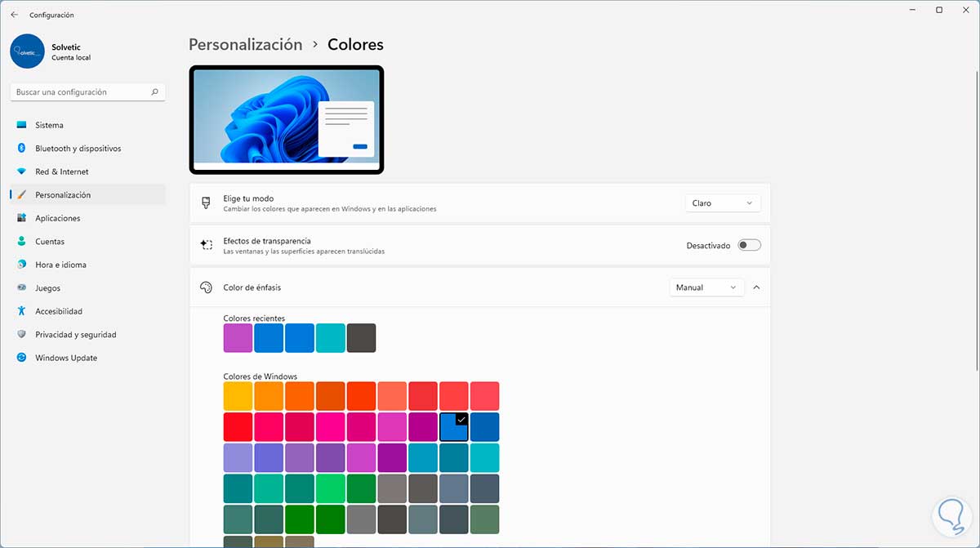Click the Colores page heading
Image resolution: width=980 pixels, height=548 pixels.
pyautogui.click(x=355, y=45)
